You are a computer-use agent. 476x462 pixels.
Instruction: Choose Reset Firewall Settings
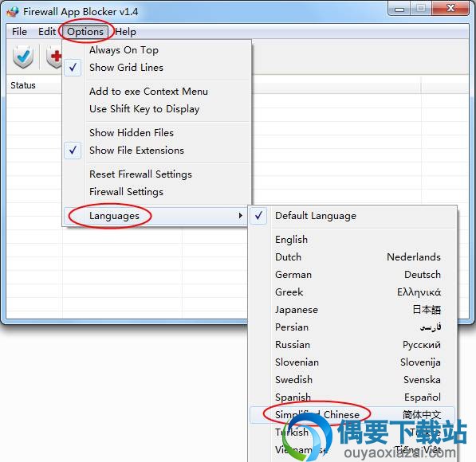[157, 174]
